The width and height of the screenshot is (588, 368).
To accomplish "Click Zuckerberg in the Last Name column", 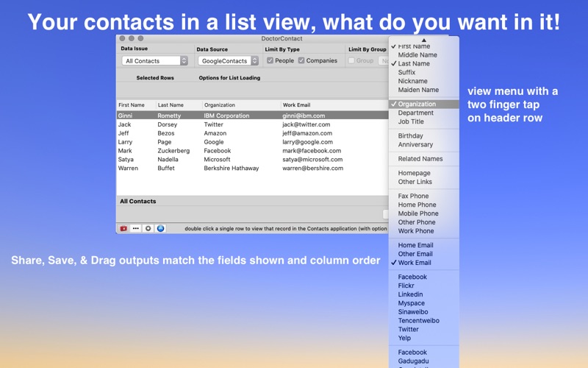I will [173, 151].
